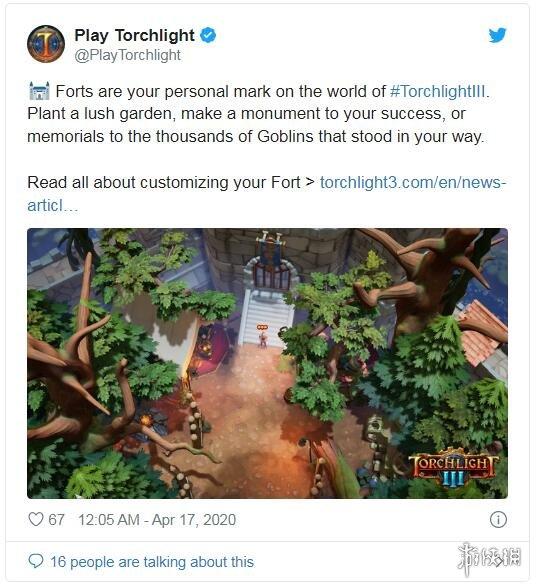Open the #TorchlightIII hashtag
Viewport: 536px width, 587px height.
pos(439,91)
